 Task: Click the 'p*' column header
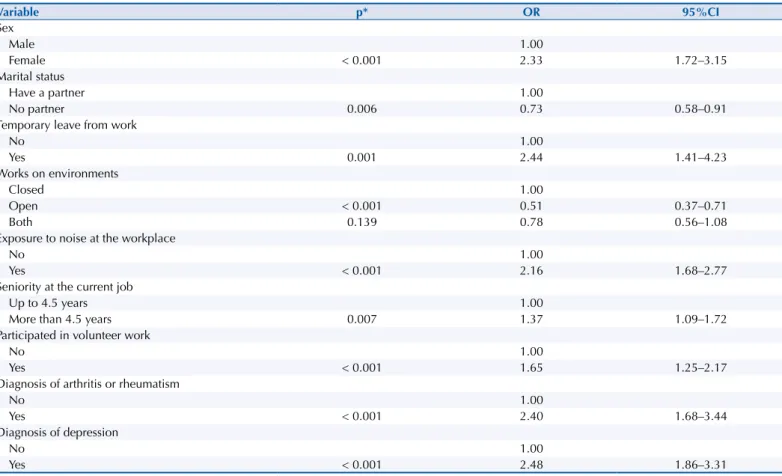tap(362, 12)
